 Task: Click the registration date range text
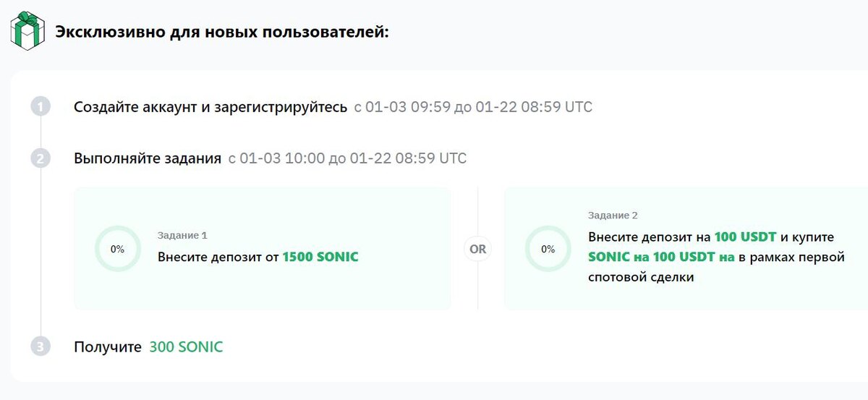coord(473,107)
